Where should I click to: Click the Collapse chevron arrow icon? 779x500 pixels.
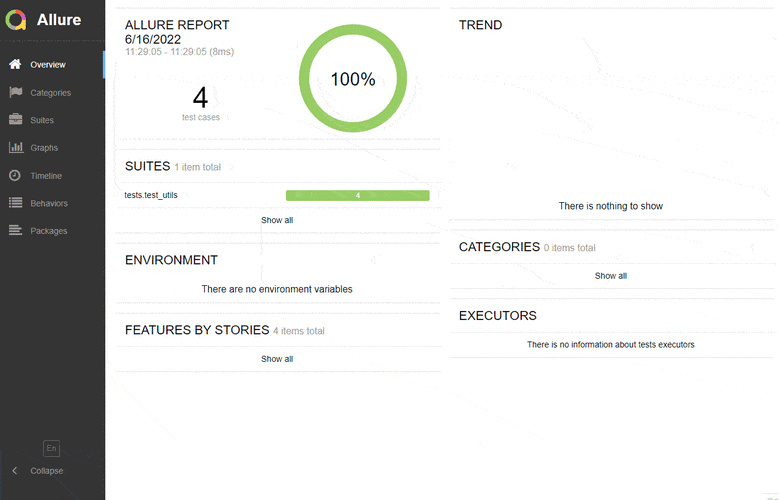[x=14, y=471]
